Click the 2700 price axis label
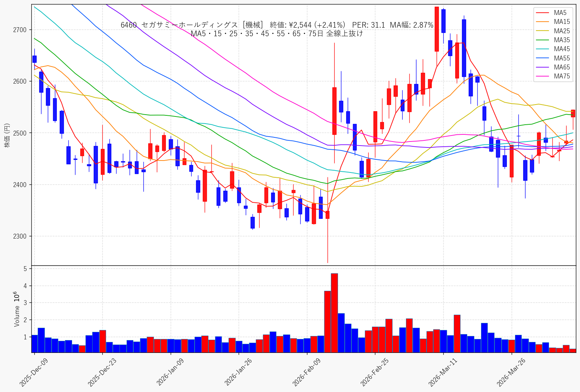This screenshot has width=580, height=392. 20,30
